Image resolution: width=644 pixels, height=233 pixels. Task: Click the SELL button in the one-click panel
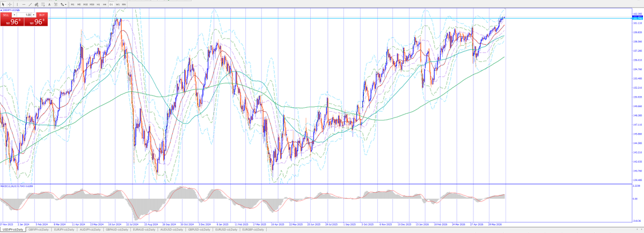pos(6,15)
